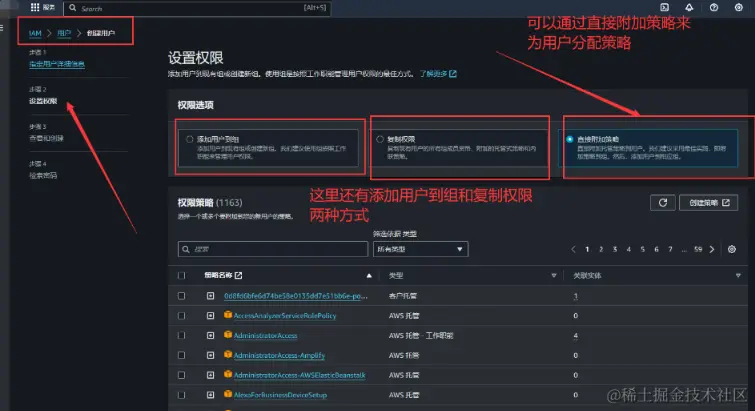This screenshot has height=411, width=755.
Task: Open step 1 specify user details link
Action: tap(57, 64)
